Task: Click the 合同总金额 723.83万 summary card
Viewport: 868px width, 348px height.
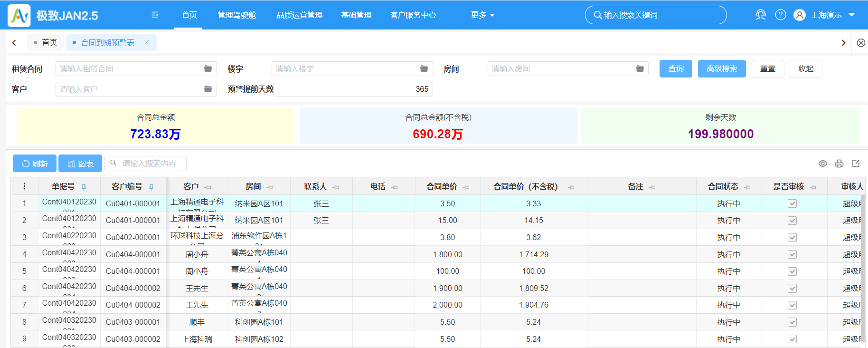Action: click(156, 126)
